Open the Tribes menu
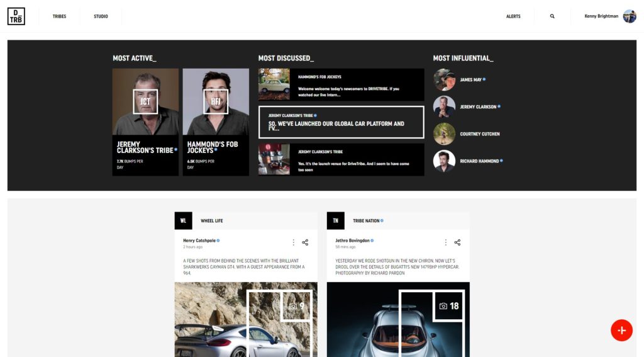 pos(59,16)
